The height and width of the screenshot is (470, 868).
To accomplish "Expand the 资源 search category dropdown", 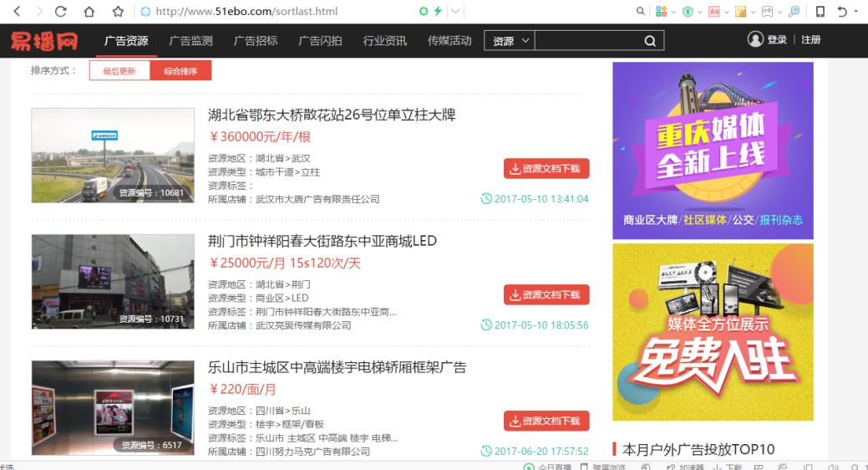I will 510,41.
